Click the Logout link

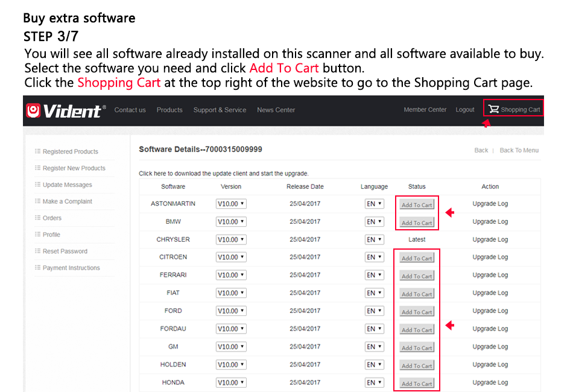[465, 110]
